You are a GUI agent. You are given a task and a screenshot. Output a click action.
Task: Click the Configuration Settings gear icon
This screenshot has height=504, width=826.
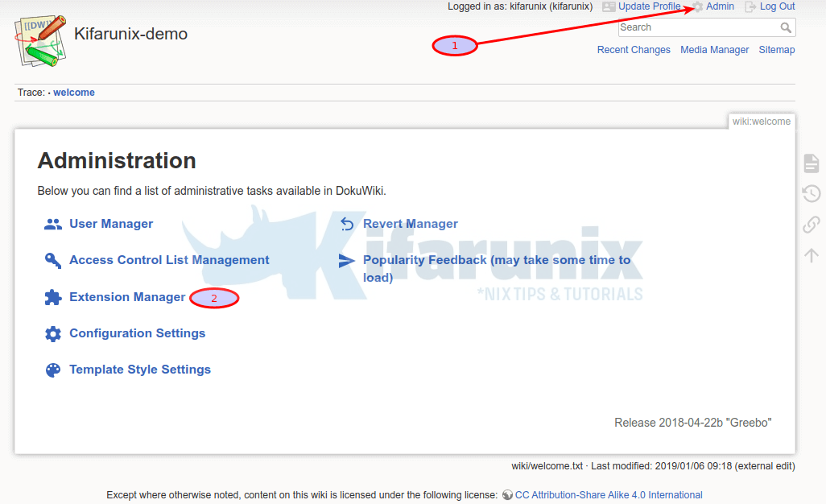[52, 334]
